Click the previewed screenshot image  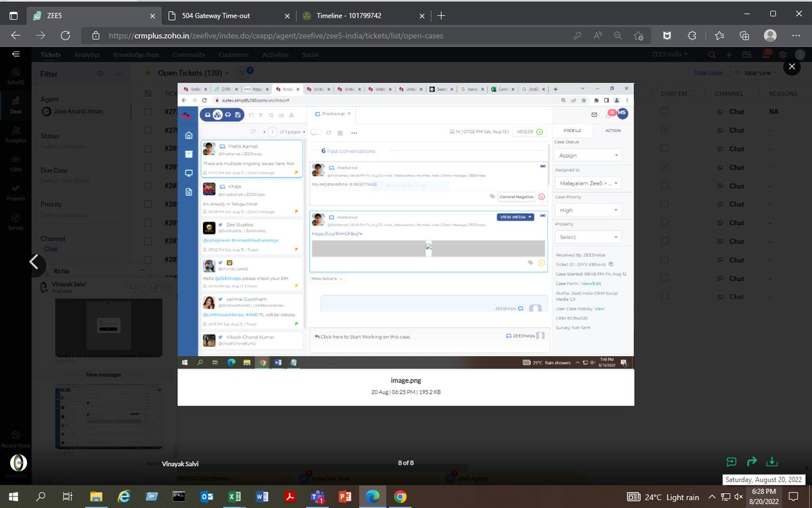click(405, 226)
